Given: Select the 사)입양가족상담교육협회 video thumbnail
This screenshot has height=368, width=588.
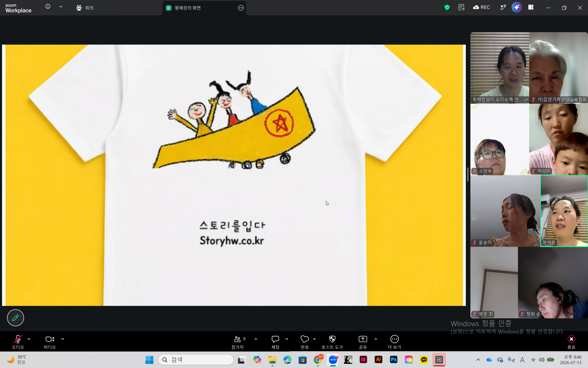Looking at the screenshot, I should (559, 68).
